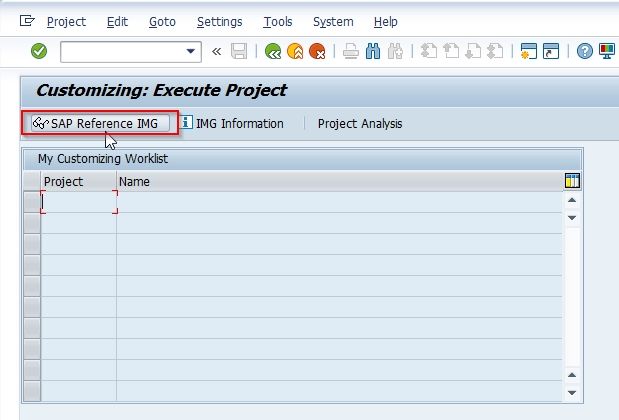Viewport: 619px width, 420px height.
Task: Collapse the command field with double-chevron
Action: pyautogui.click(x=216, y=51)
